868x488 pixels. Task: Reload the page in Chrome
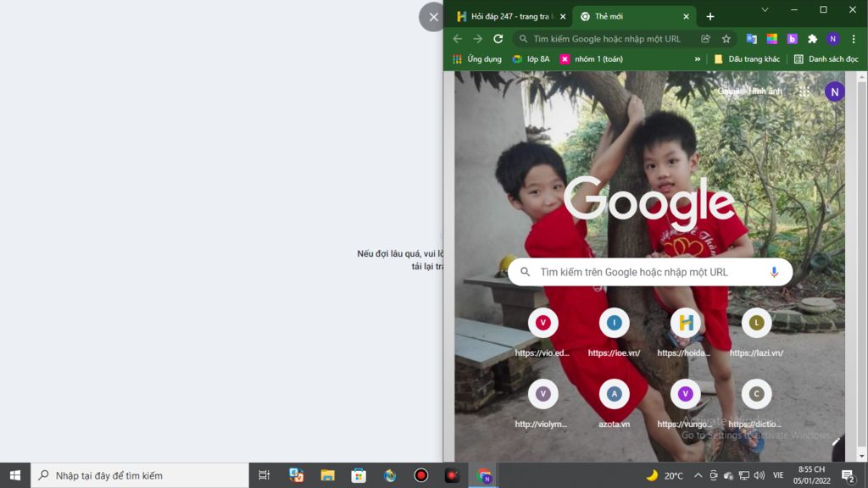(x=498, y=39)
